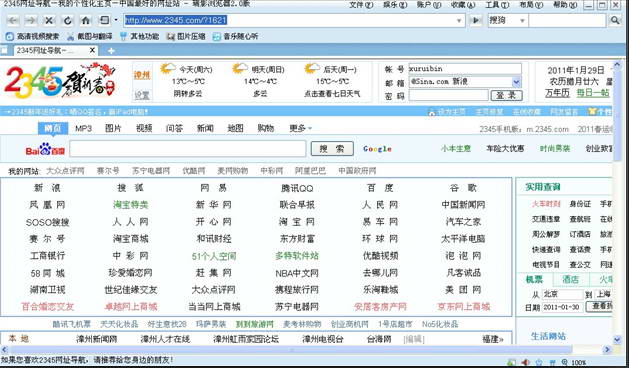Stop loading with the X icon

[x=49, y=20]
